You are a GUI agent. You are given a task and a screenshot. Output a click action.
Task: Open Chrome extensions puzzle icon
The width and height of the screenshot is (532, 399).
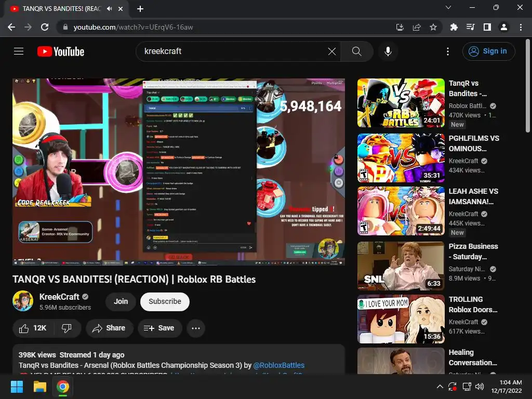click(454, 27)
